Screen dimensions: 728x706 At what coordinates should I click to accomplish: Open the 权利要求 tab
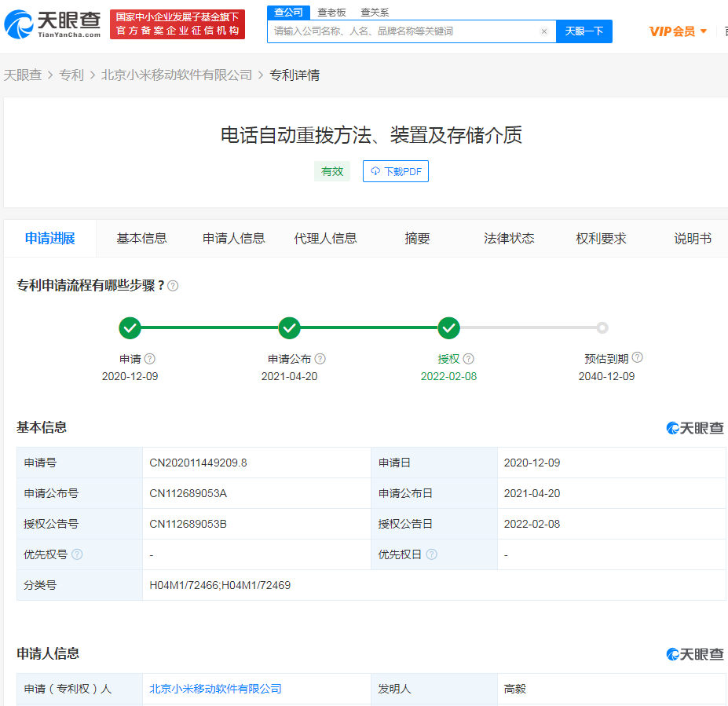(x=601, y=239)
